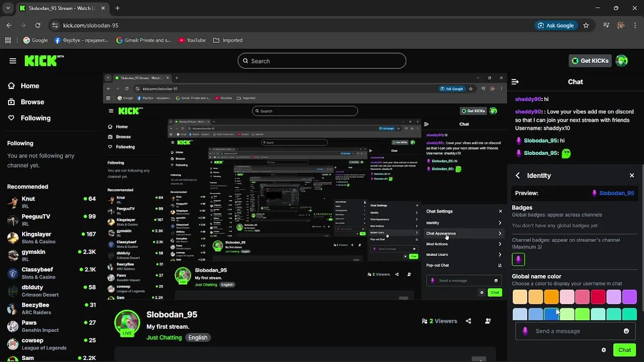Open the emoji picker in chat

point(626,331)
